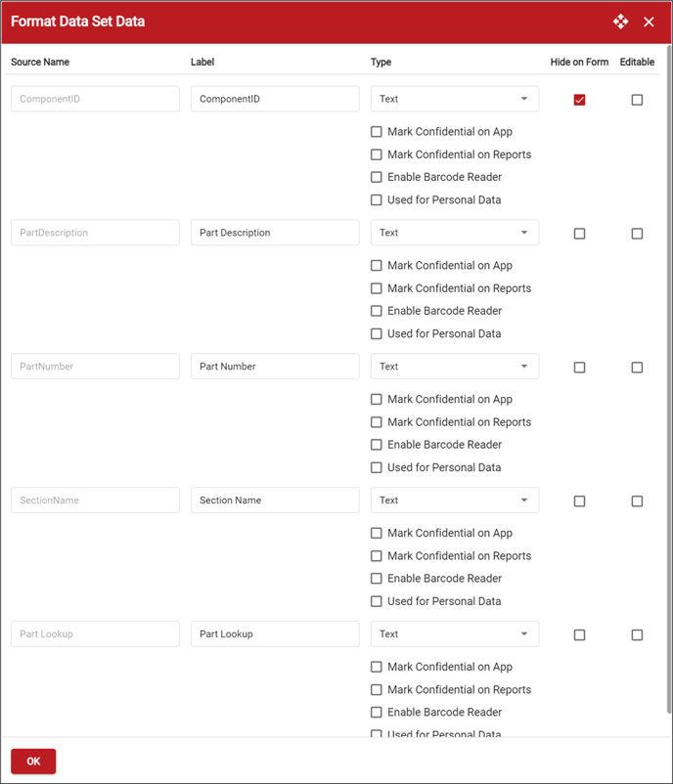Open the Type dropdown for PartDescription
The image size is (673, 784).
(x=455, y=233)
